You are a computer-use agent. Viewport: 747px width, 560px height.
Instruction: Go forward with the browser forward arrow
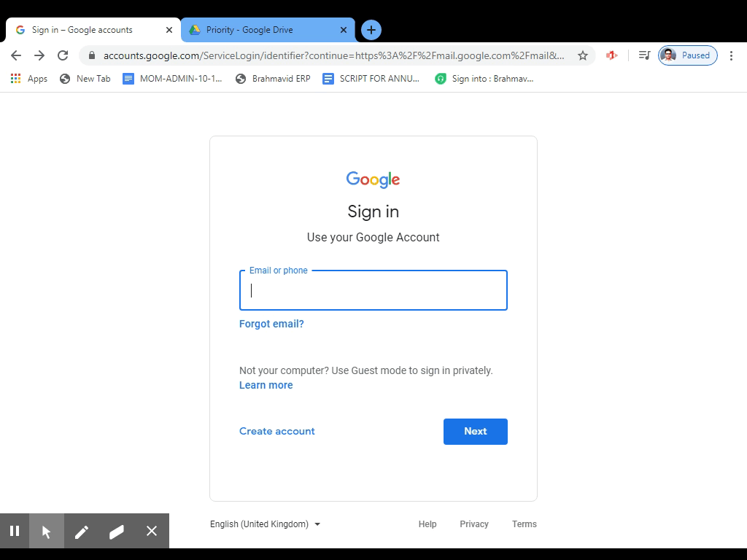tap(39, 55)
